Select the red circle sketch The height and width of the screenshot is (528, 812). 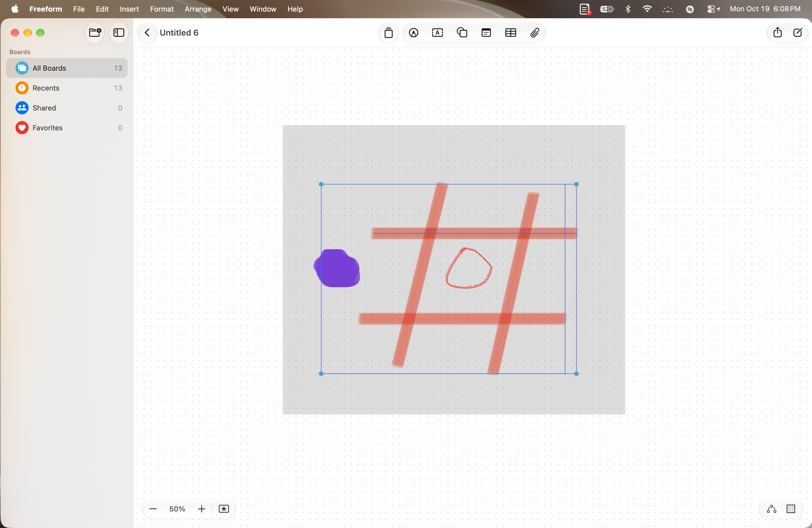(469, 268)
